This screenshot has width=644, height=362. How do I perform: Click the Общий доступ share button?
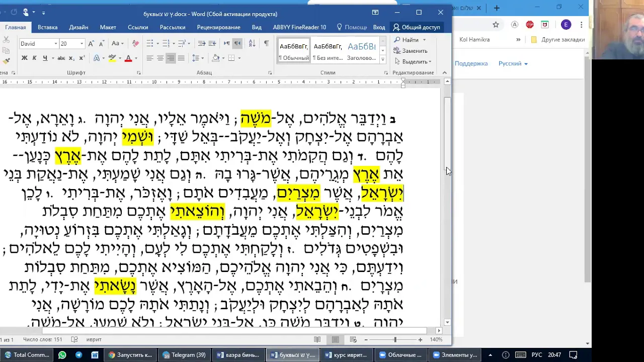(x=417, y=27)
